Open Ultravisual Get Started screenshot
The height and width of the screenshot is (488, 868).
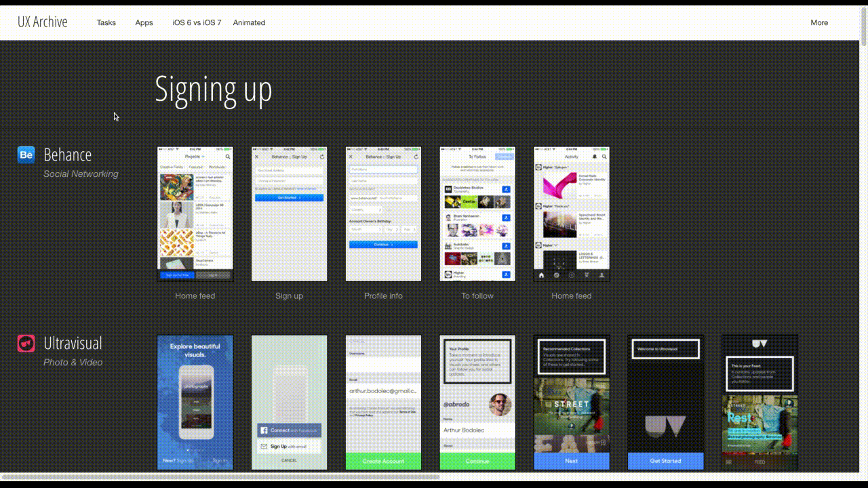click(665, 402)
